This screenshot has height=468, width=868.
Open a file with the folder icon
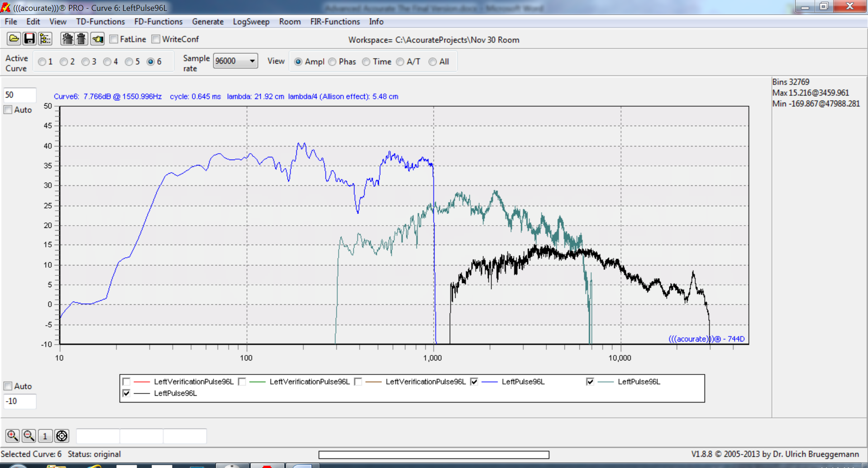pos(14,39)
